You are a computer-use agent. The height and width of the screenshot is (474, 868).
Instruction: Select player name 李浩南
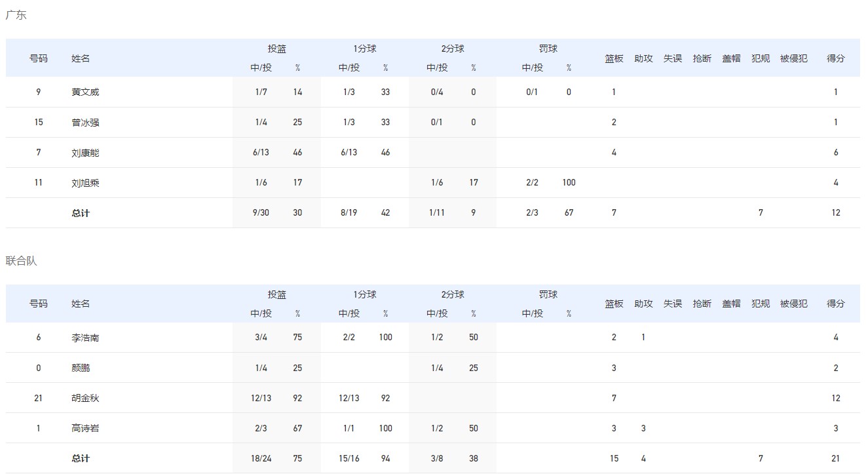point(85,338)
